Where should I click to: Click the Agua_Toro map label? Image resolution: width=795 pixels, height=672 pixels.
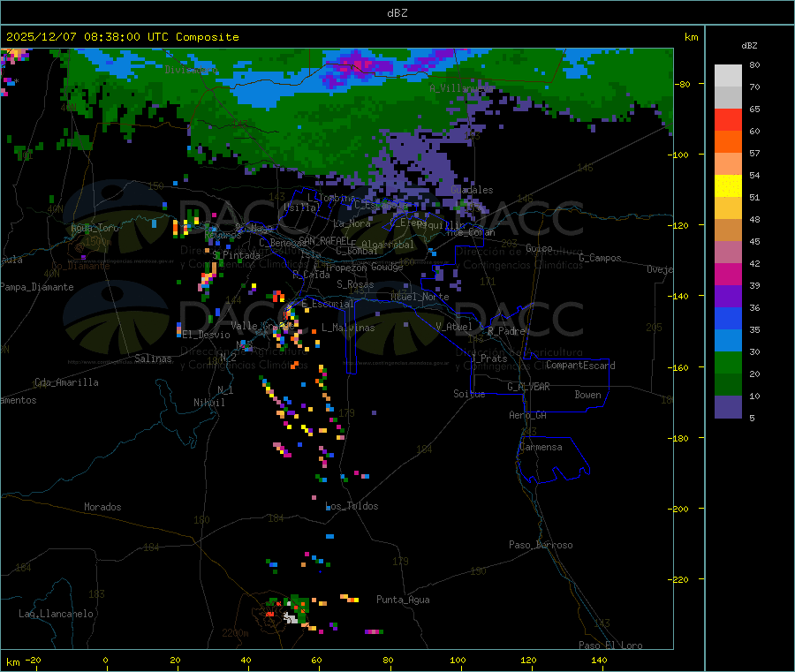click(x=95, y=228)
